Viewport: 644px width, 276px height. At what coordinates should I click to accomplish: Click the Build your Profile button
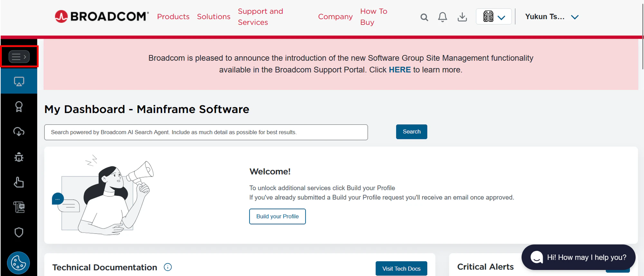point(277,216)
